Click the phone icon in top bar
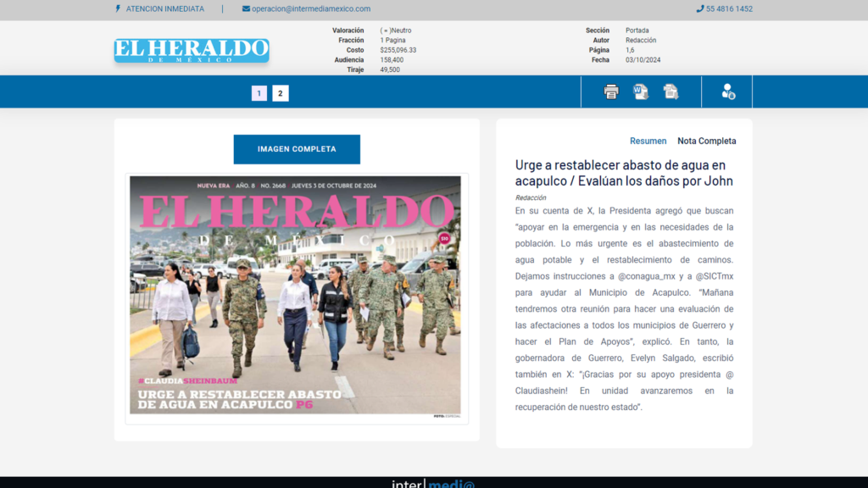 click(x=699, y=8)
